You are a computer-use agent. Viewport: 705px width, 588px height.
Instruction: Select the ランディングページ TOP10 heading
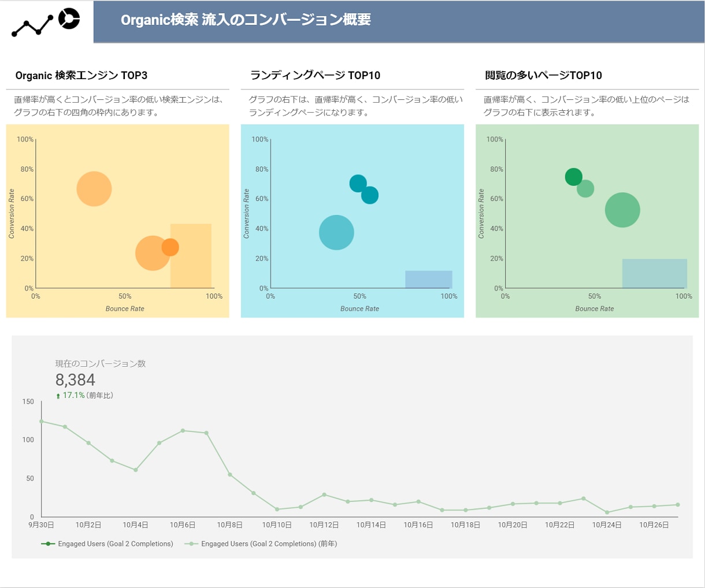click(x=315, y=75)
